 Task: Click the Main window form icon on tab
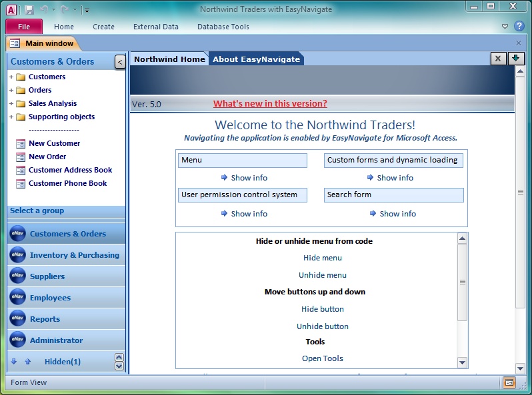tap(15, 43)
